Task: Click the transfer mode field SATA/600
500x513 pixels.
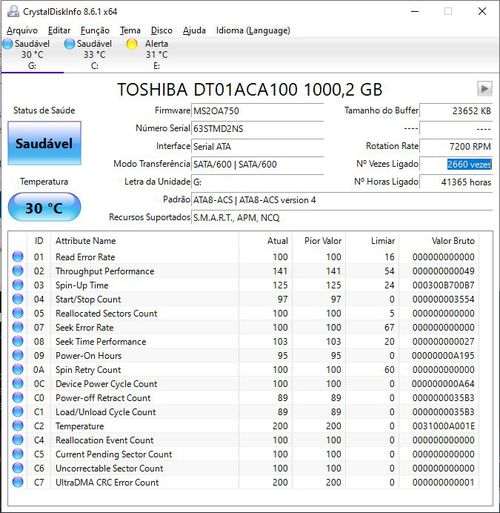Action: click(x=257, y=164)
